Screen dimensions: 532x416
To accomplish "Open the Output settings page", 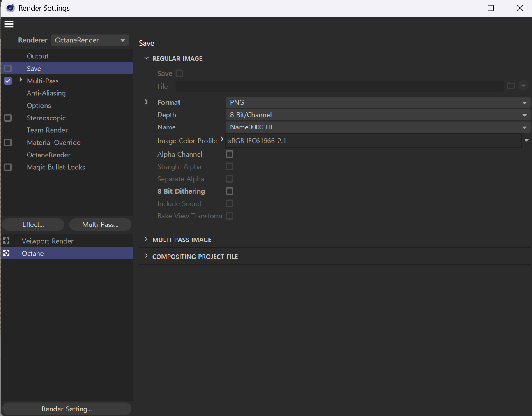I will pyautogui.click(x=37, y=56).
